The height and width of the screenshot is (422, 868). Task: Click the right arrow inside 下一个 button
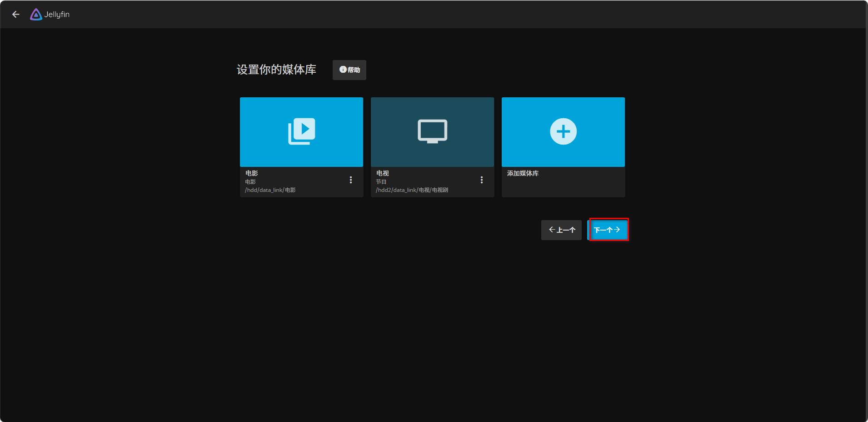tap(617, 230)
